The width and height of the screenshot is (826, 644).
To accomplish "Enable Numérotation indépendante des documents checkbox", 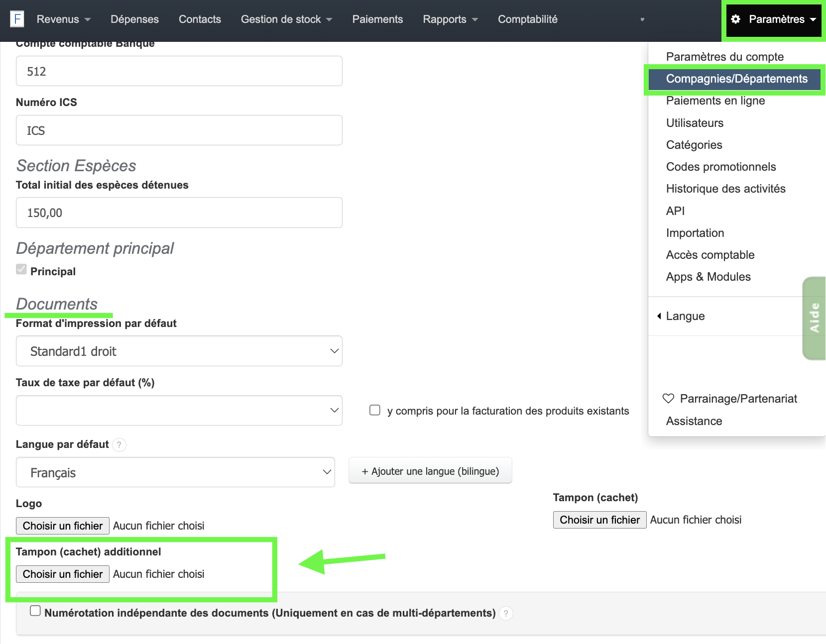I will point(35,611).
